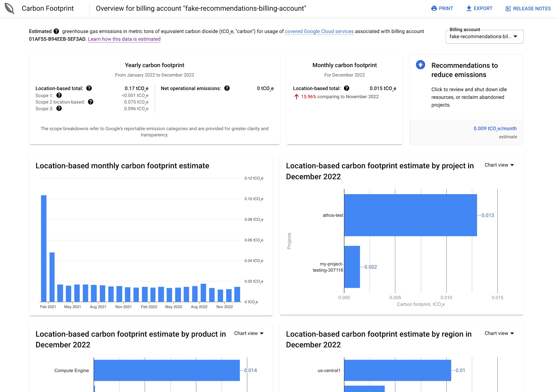Click the 0.015 tCO2e monthly total value

tap(383, 88)
